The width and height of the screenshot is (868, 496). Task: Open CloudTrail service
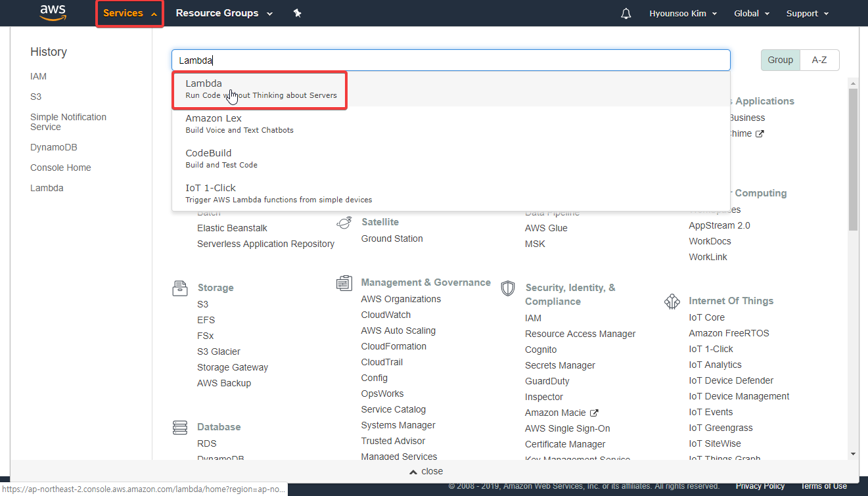[x=382, y=362]
